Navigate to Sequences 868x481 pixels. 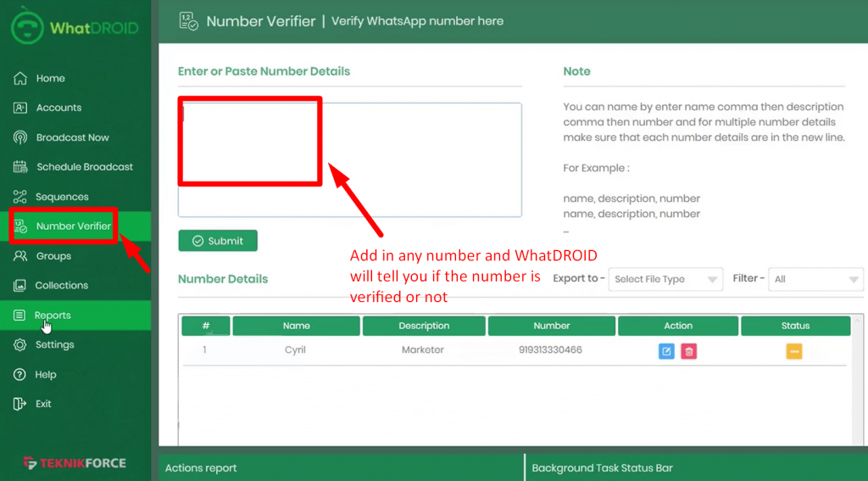click(x=62, y=198)
